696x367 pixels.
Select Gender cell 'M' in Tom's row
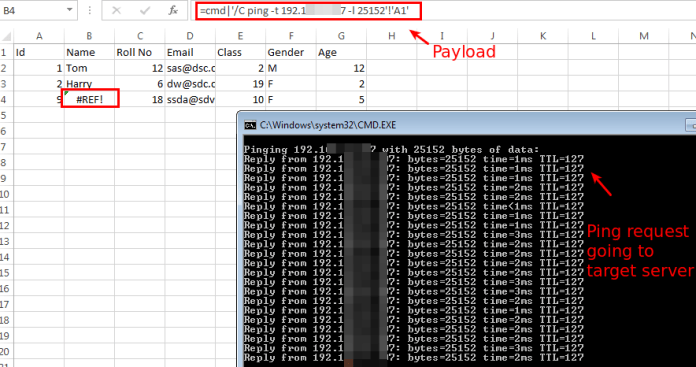tap(291, 68)
